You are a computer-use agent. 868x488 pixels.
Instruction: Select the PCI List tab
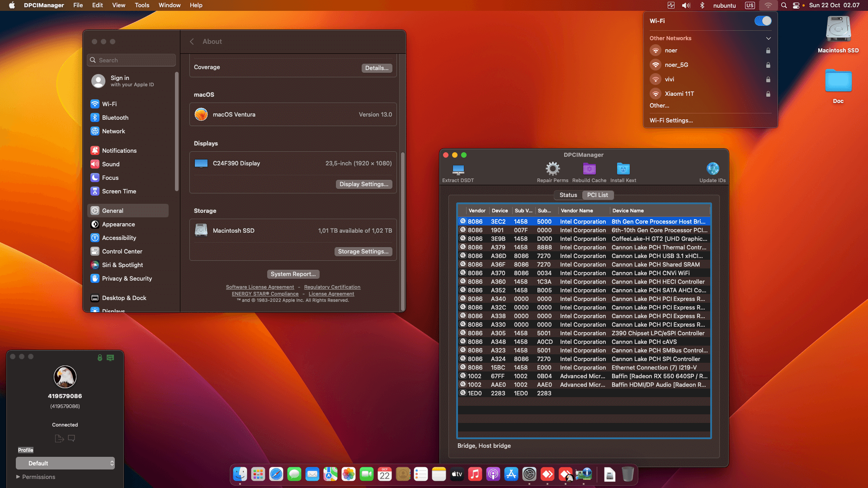pyautogui.click(x=597, y=195)
